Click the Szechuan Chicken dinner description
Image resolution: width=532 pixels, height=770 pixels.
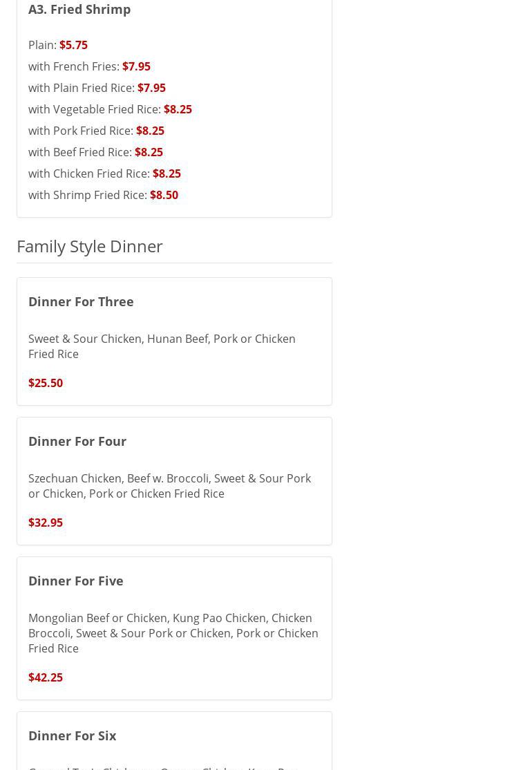coord(169,486)
